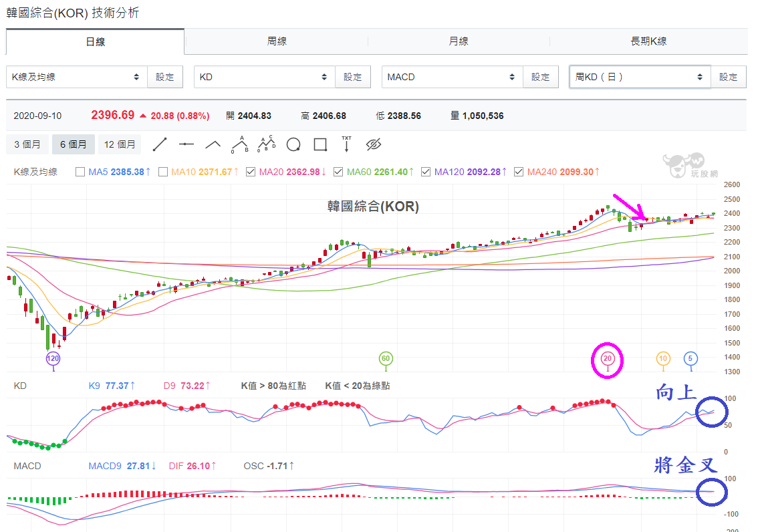
Task: Uncheck the MA240 checkbox
Action: [x=519, y=172]
